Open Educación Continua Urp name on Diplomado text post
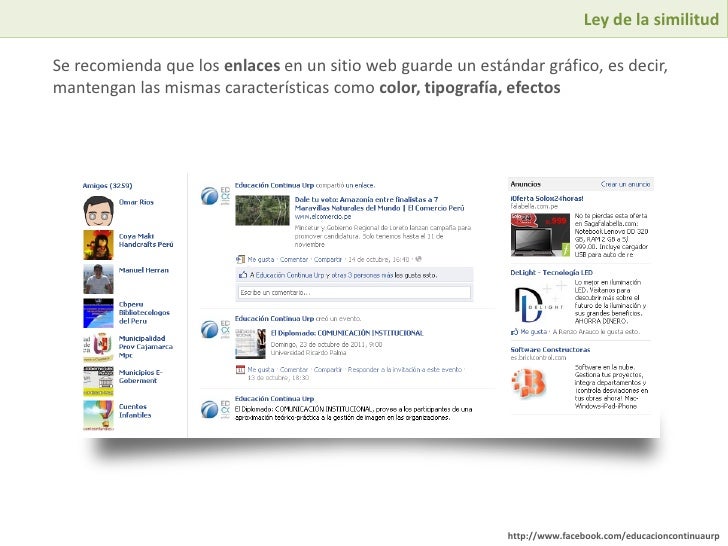728x546 pixels. 274,399
